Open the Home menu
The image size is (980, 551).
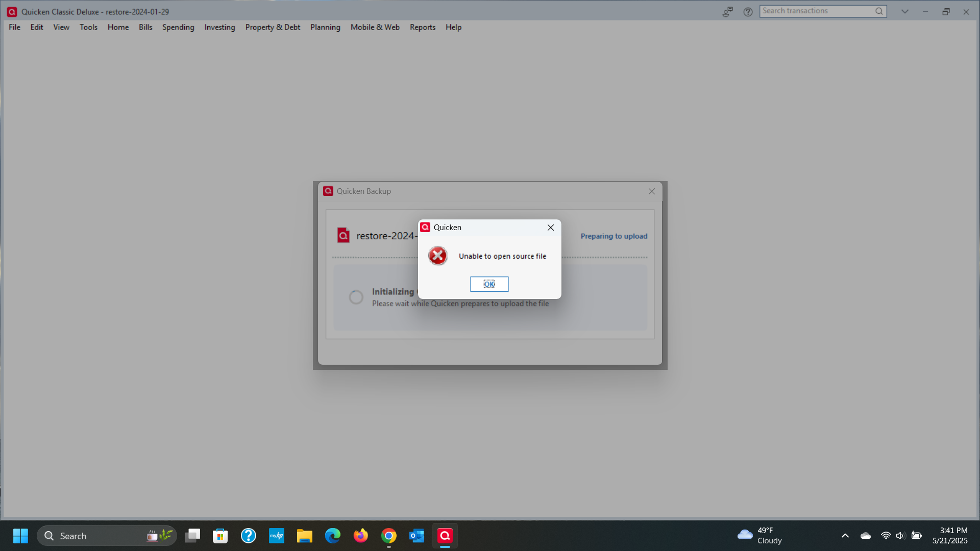click(118, 28)
